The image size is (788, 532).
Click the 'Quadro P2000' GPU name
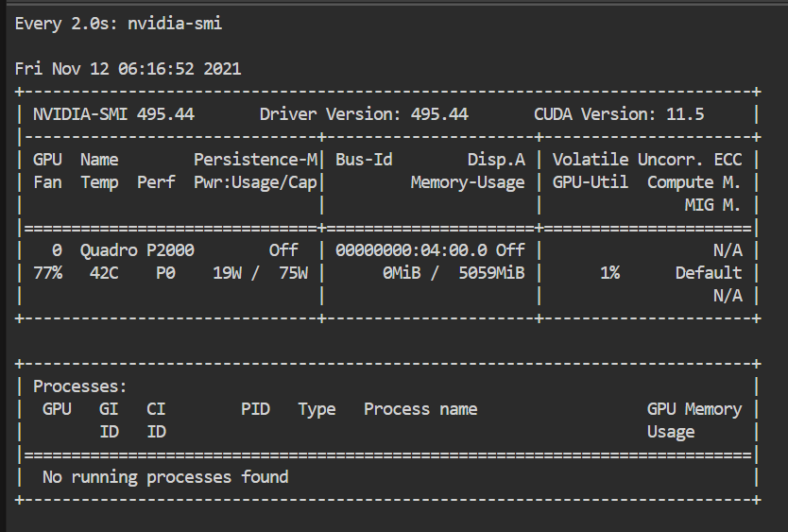pyautogui.click(x=137, y=249)
